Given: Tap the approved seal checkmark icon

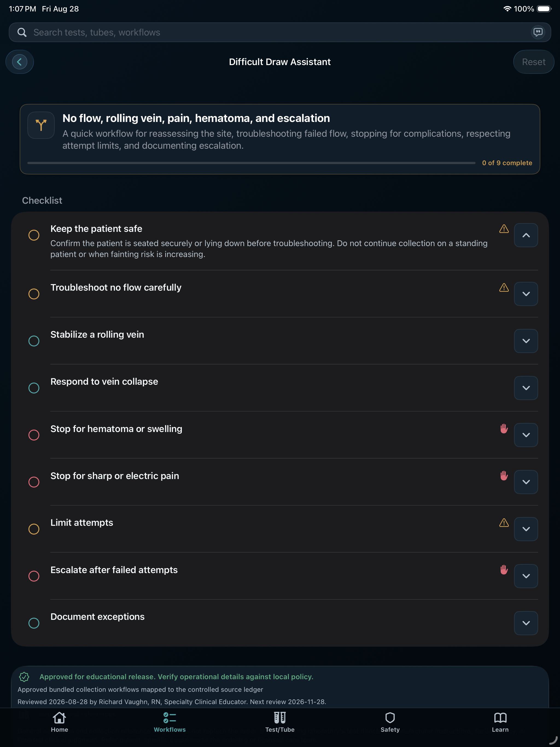Looking at the screenshot, I should coord(24,677).
